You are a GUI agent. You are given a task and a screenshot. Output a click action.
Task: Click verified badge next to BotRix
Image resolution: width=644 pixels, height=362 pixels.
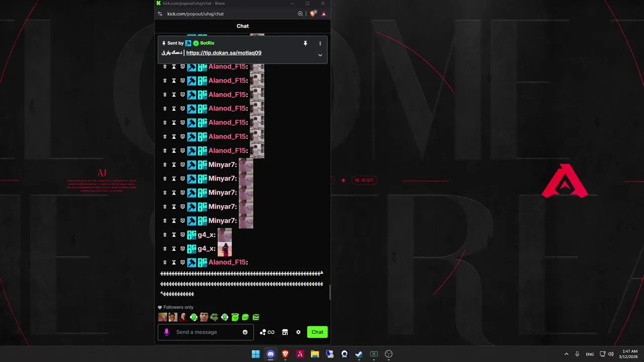(x=196, y=43)
